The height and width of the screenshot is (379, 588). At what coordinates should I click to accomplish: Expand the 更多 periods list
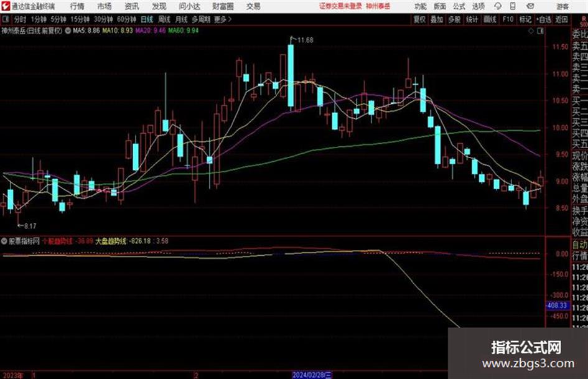pos(223,19)
